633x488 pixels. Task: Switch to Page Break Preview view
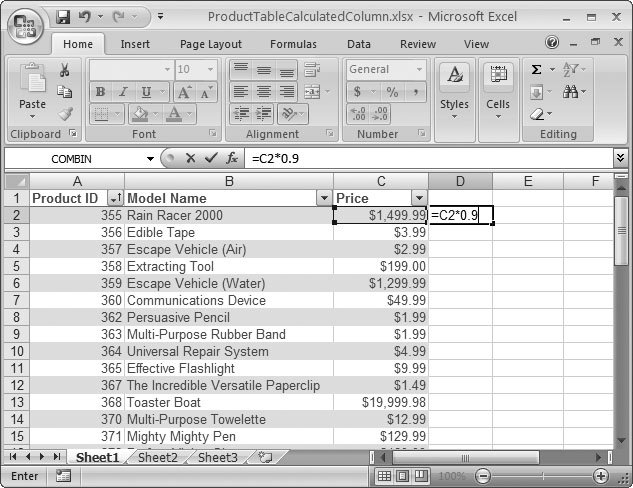[x=421, y=477]
